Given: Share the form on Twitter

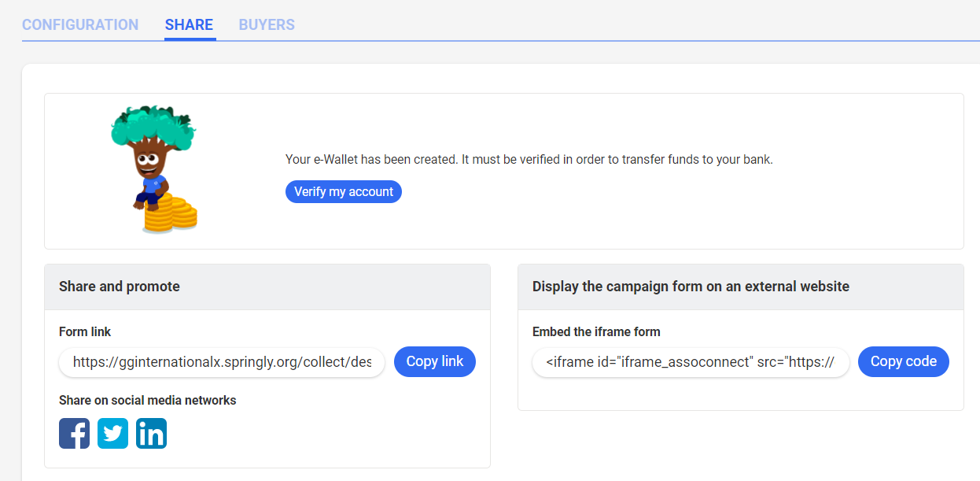Looking at the screenshot, I should coord(112,434).
